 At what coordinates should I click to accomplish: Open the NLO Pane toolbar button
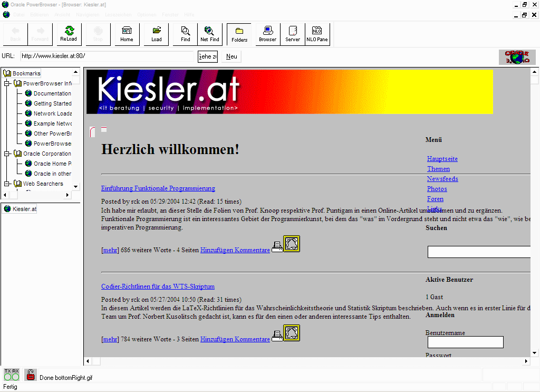[317, 34]
